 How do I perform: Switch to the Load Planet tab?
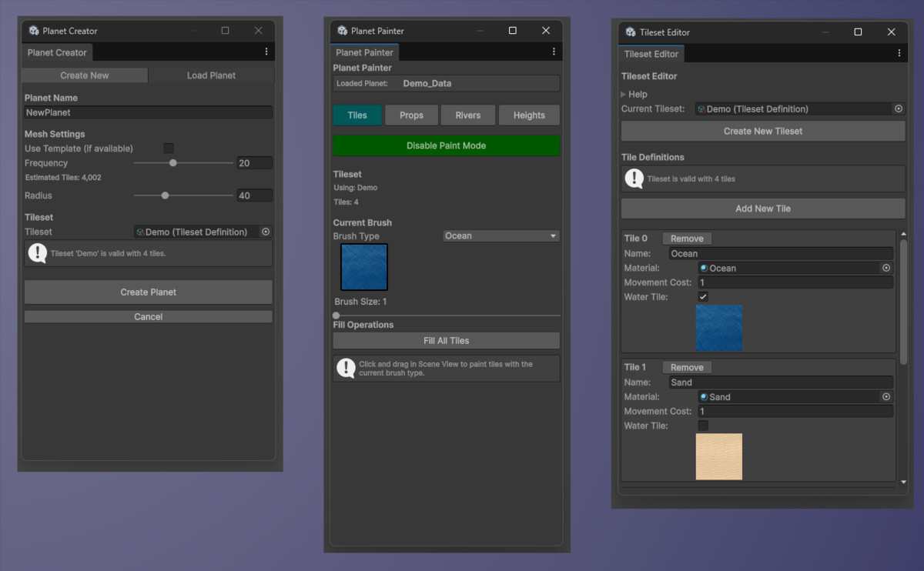(x=211, y=75)
